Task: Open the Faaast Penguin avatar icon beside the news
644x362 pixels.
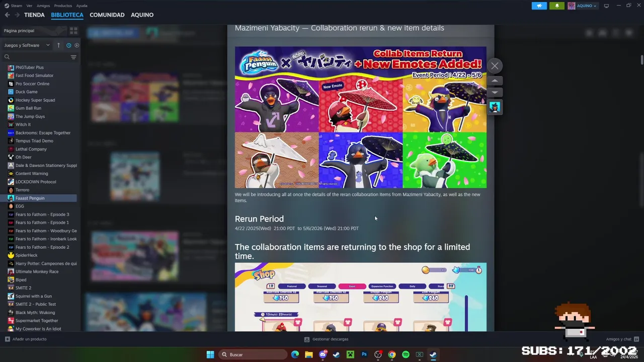Action: (x=495, y=107)
